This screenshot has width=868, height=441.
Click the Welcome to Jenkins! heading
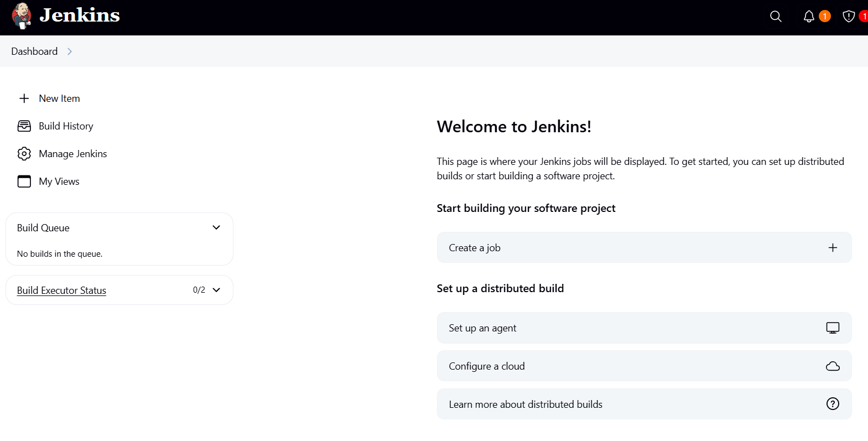(x=514, y=127)
